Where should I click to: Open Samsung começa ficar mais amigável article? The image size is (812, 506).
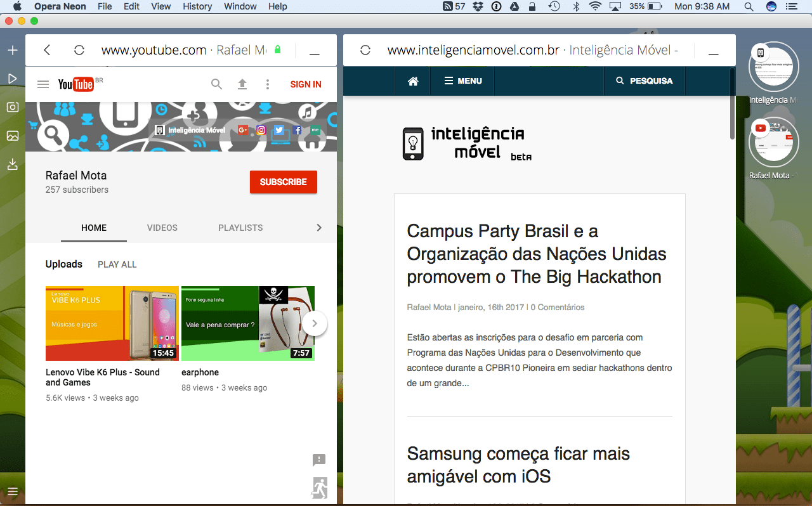(518, 465)
